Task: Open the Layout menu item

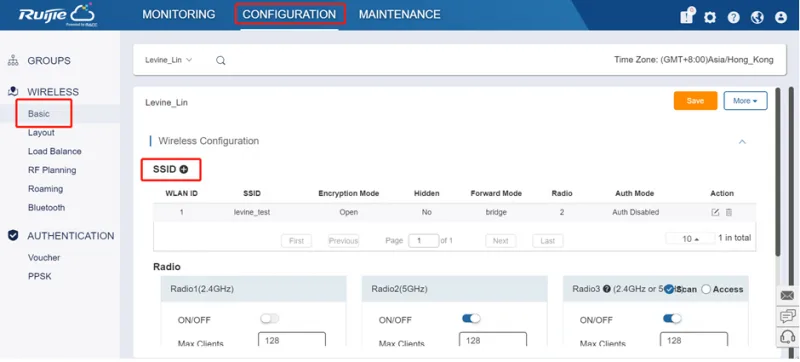Action: 41,133
